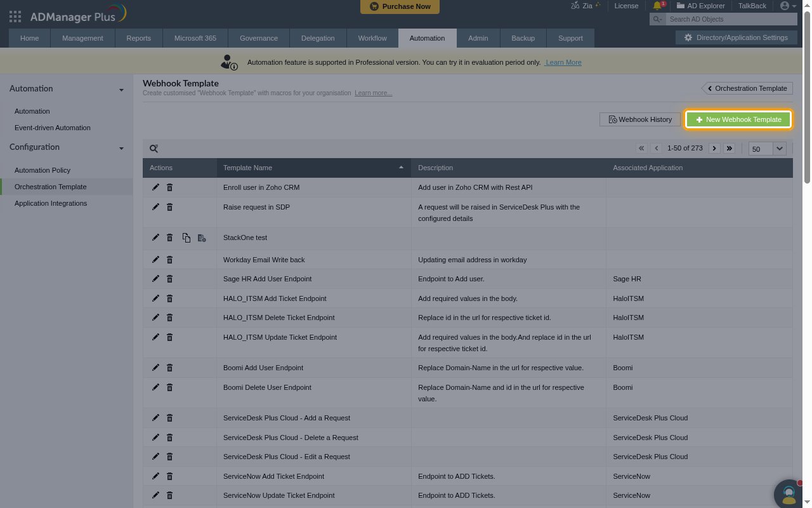Select Event-driven Automation in sidebar
The width and height of the screenshot is (812, 508).
(x=52, y=128)
